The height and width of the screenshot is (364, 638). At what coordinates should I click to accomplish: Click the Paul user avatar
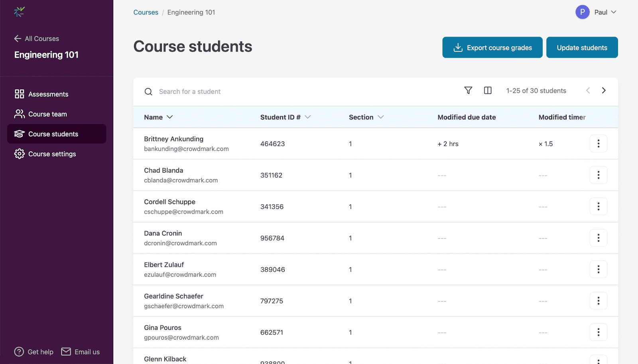coord(582,12)
